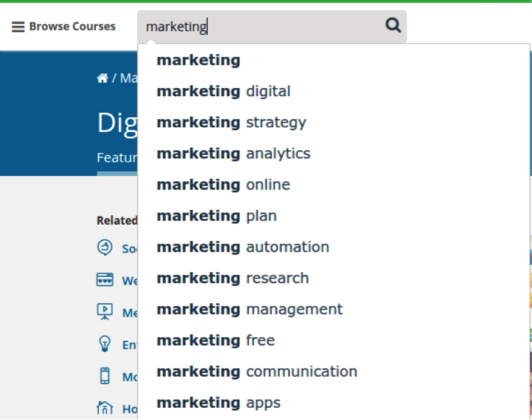Click the www browser category icon
Image resolution: width=532 pixels, height=420 pixels.
coord(104,280)
